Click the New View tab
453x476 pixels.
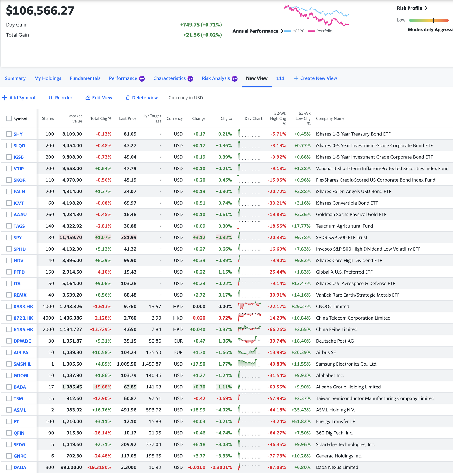[257, 78]
